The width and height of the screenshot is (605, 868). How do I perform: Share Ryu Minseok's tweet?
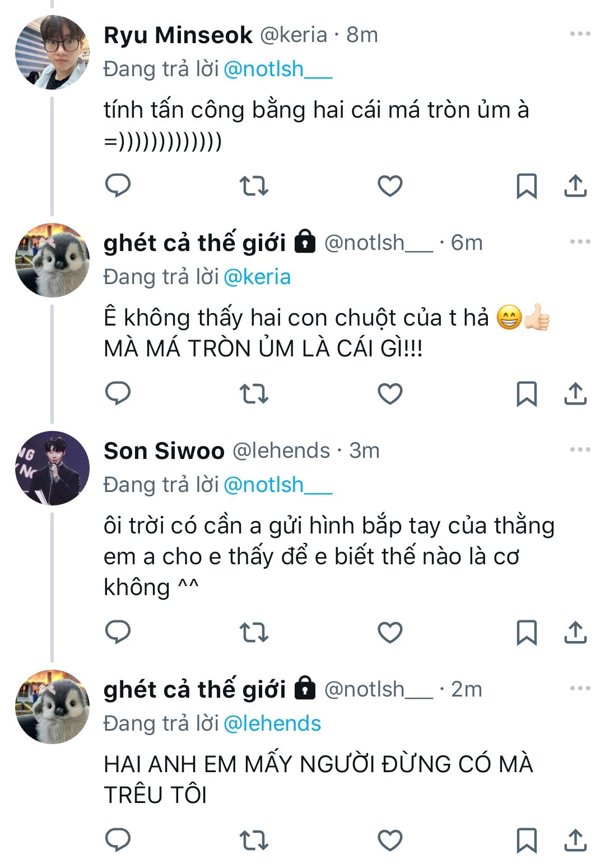click(575, 185)
